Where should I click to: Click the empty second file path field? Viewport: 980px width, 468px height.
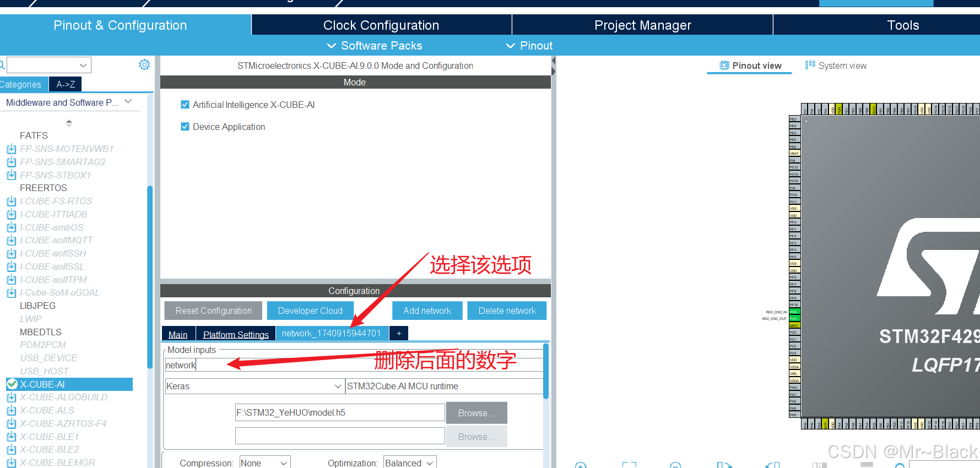click(x=340, y=436)
